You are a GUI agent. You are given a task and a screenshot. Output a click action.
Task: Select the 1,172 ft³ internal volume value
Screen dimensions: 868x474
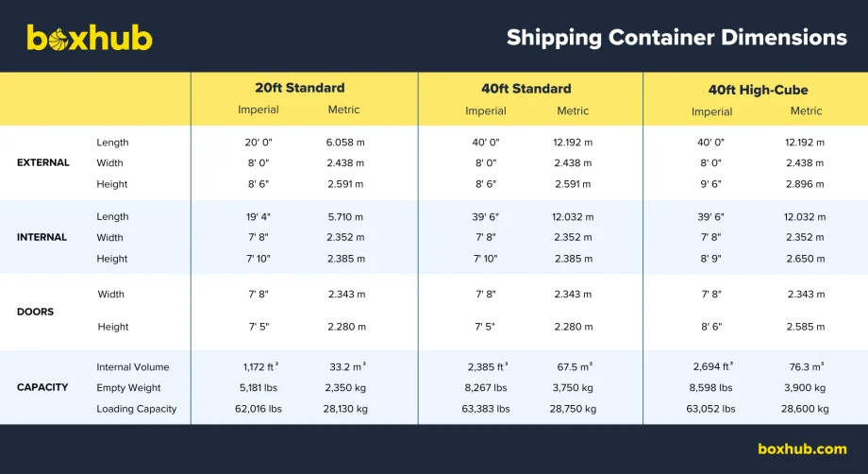(x=260, y=366)
